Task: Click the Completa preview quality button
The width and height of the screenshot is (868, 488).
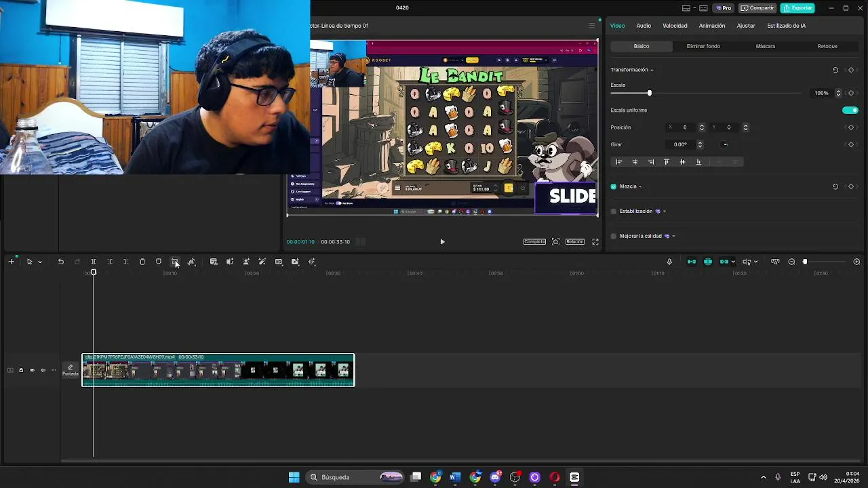Action: (x=534, y=242)
